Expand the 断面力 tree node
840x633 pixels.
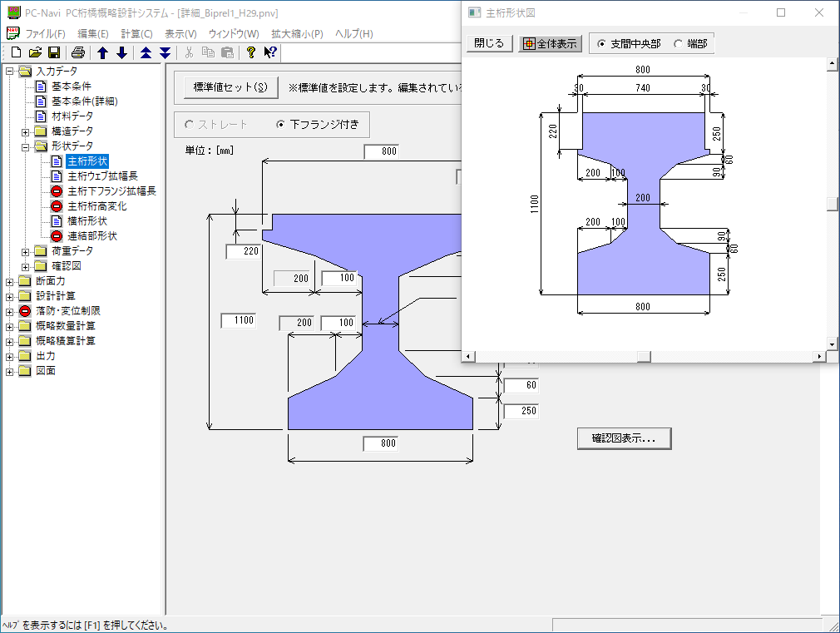click(10, 281)
